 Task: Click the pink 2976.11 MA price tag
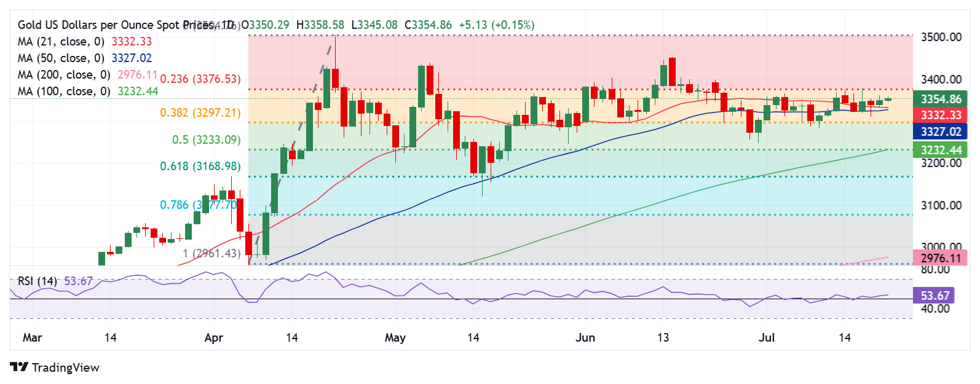(x=941, y=258)
